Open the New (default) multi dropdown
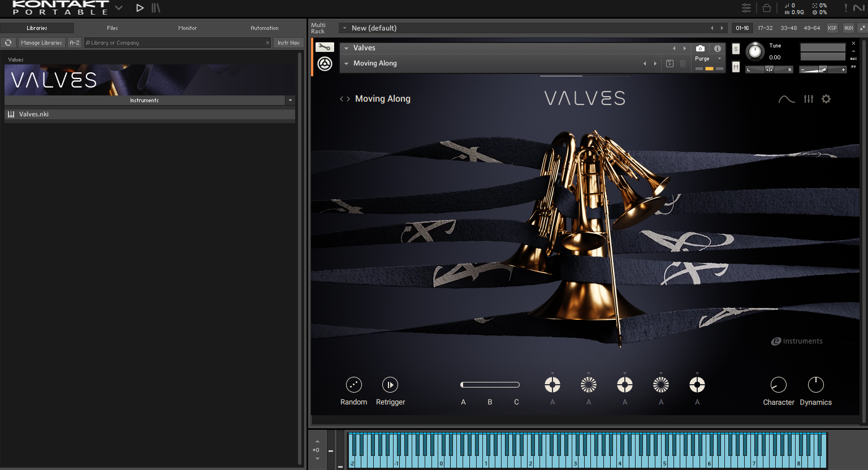 [344, 28]
